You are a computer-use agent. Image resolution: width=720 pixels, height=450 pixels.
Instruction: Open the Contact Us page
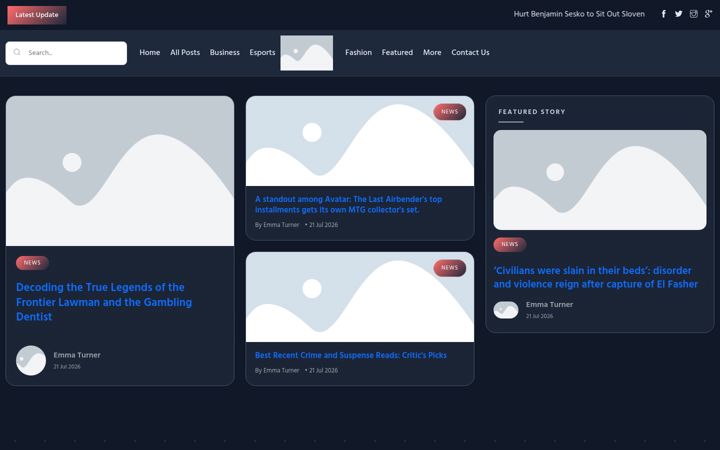click(470, 52)
